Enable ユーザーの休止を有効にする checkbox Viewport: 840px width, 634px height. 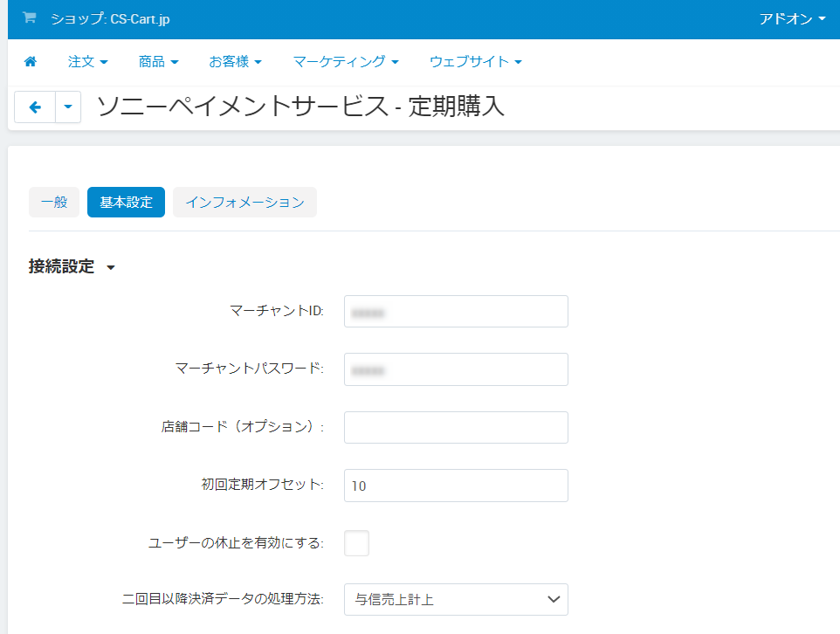coord(356,543)
